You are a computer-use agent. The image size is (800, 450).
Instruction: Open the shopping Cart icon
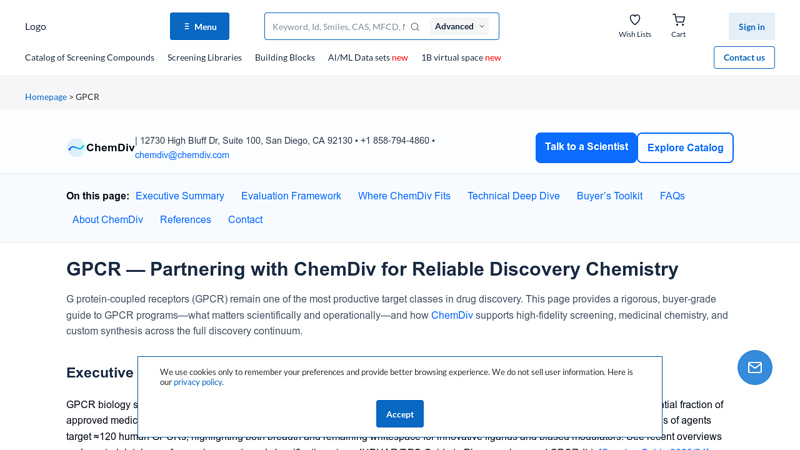pyautogui.click(x=678, y=20)
